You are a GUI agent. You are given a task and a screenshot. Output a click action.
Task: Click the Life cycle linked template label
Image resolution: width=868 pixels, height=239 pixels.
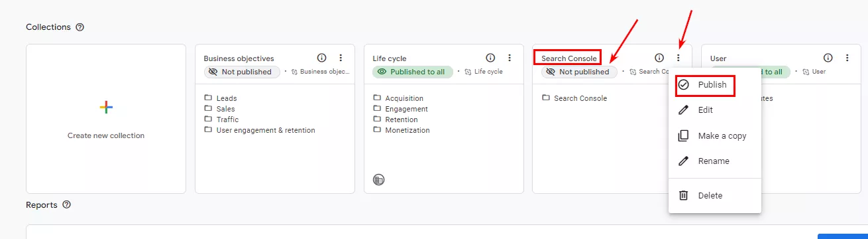point(484,72)
